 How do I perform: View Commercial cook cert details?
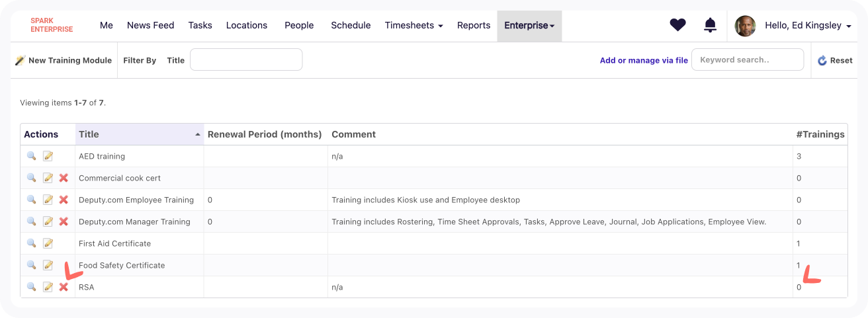point(31,178)
